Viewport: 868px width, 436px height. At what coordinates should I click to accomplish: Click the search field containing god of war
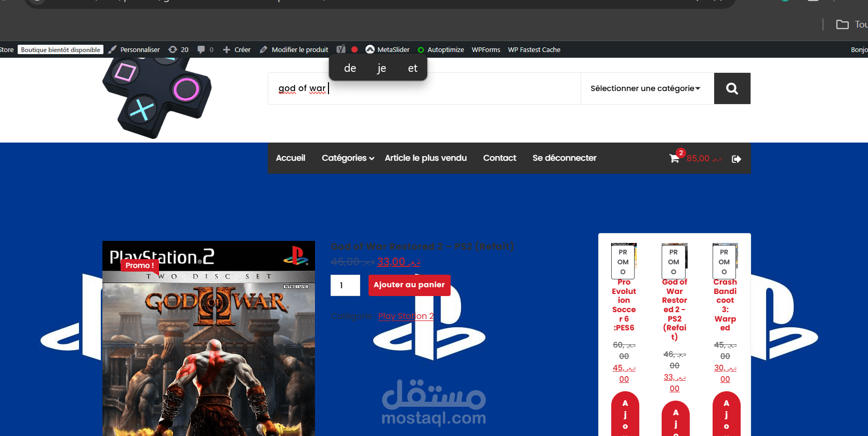click(424, 88)
